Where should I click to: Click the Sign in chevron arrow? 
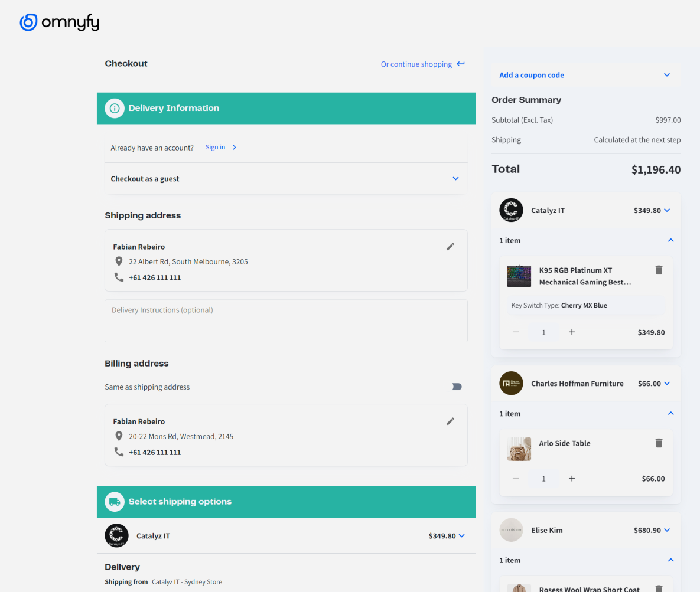(x=235, y=147)
